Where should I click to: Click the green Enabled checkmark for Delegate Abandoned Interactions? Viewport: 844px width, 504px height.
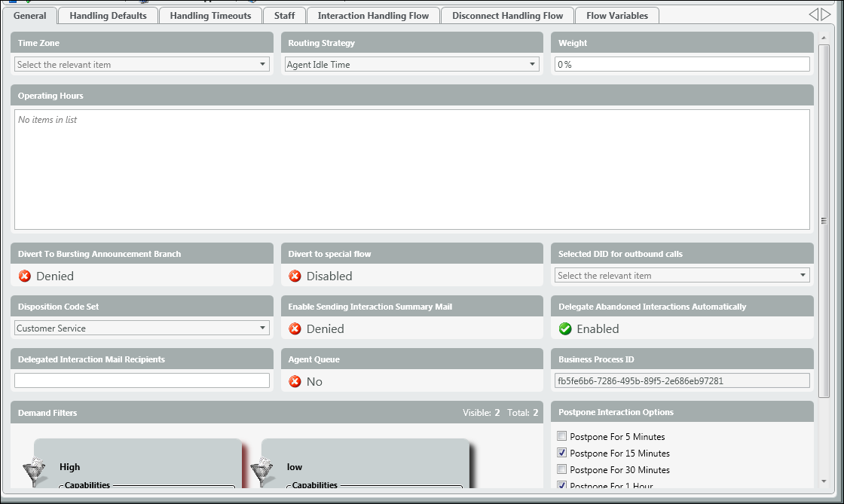(565, 329)
